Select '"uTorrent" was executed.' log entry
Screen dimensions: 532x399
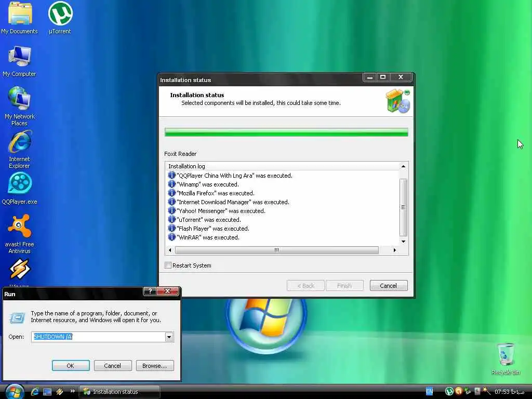point(209,220)
